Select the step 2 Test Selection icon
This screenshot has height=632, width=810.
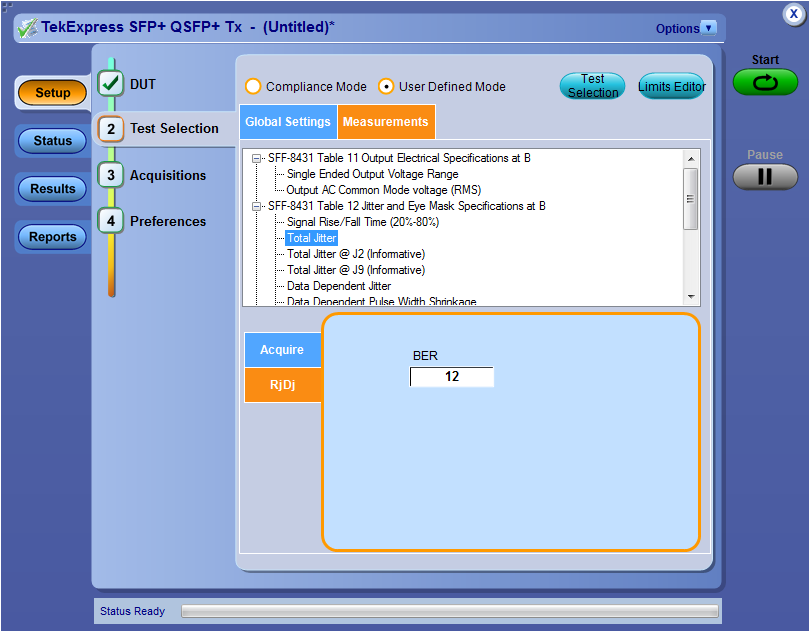tap(111, 128)
